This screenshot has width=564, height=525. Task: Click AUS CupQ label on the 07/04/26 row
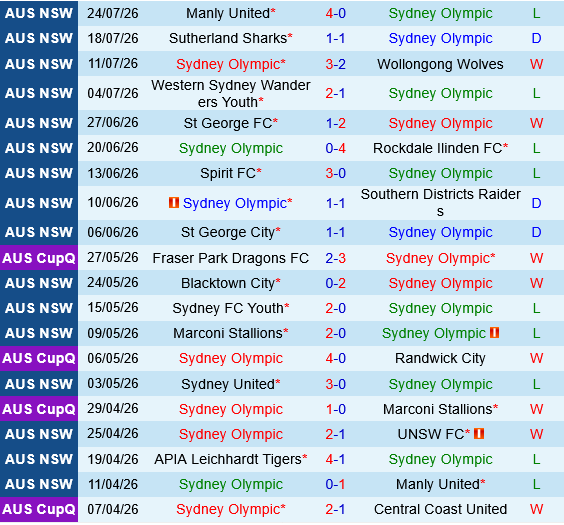[39, 510]
